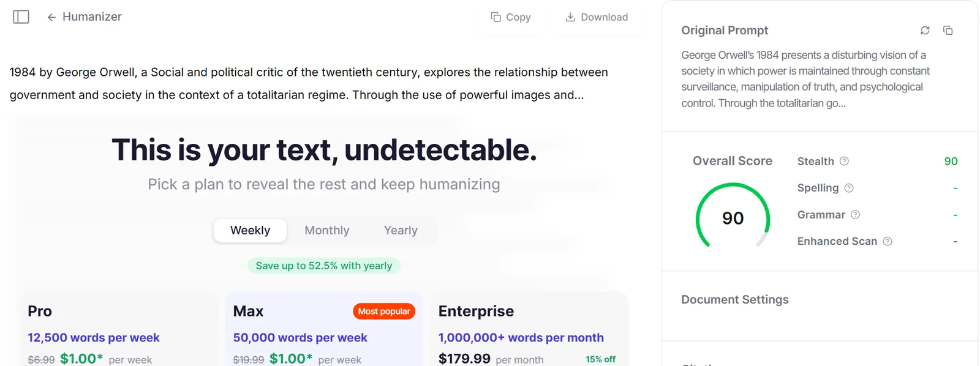
Task: Open Grammar help icon
Action: 856,214
